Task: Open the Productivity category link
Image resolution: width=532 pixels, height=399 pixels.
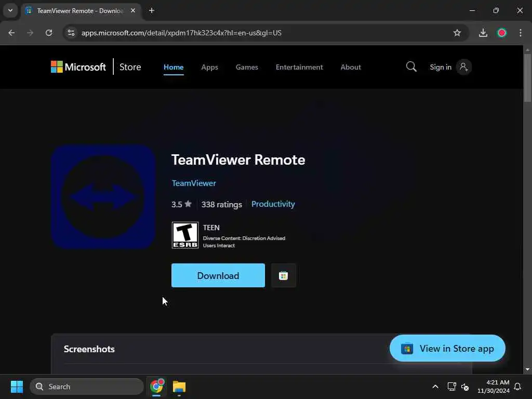Action: click(273, 204)
